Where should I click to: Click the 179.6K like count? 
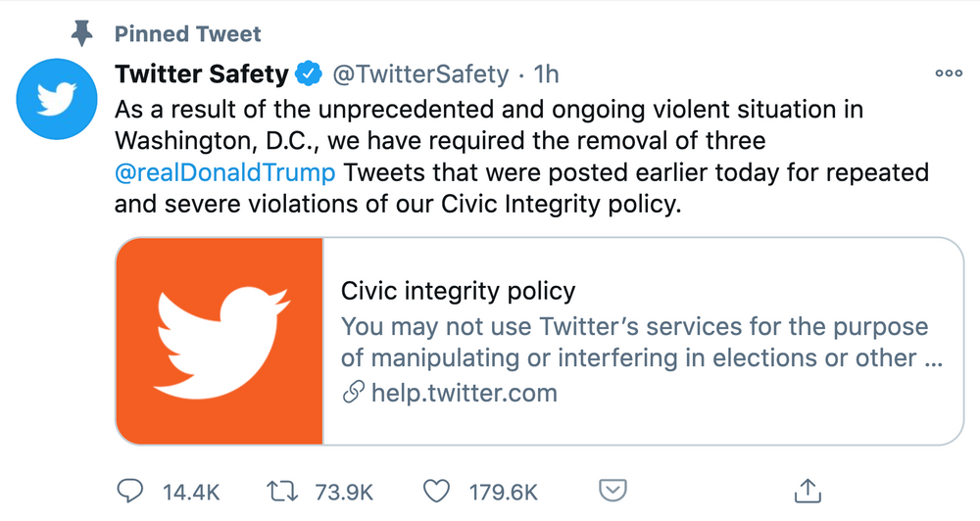[503, 493]
